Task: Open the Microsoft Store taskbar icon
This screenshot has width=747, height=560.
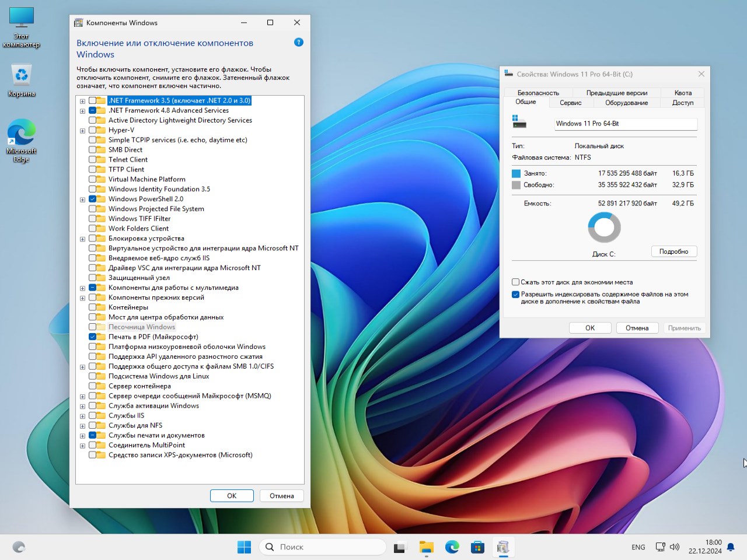Action: coord(477,547)
